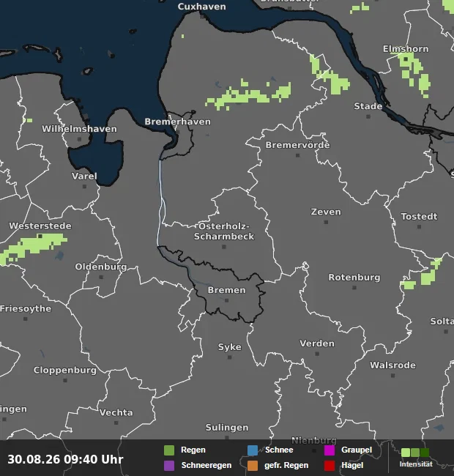
Task: Click the Bremen city label
Action: (227, 290)
